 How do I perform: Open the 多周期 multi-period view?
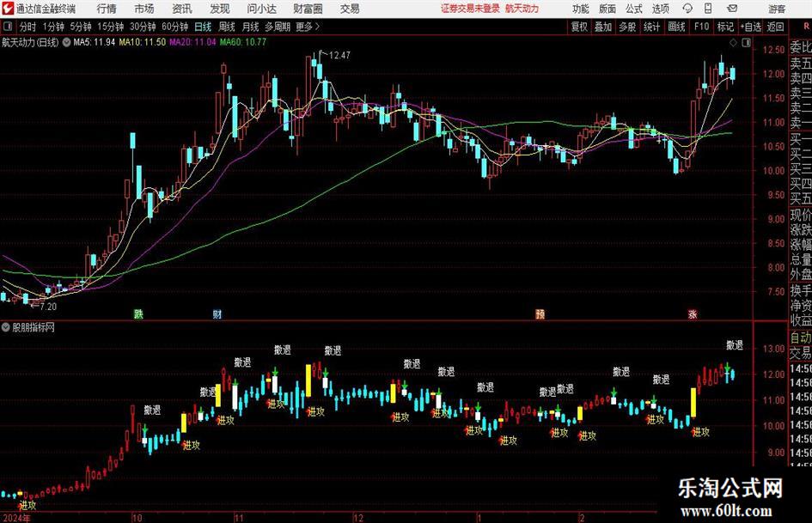pyautogui.click(x=277, y=27)
